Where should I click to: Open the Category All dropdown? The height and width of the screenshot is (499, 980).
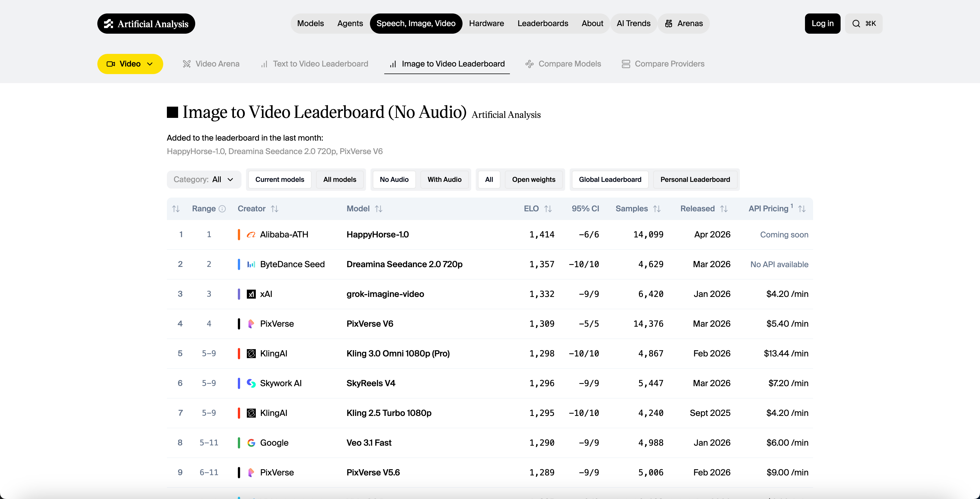(204, 179)
